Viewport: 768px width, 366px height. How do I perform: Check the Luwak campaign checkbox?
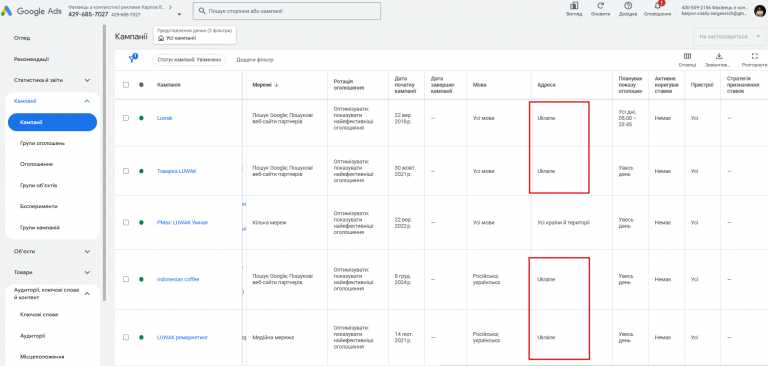coord(126,118)
